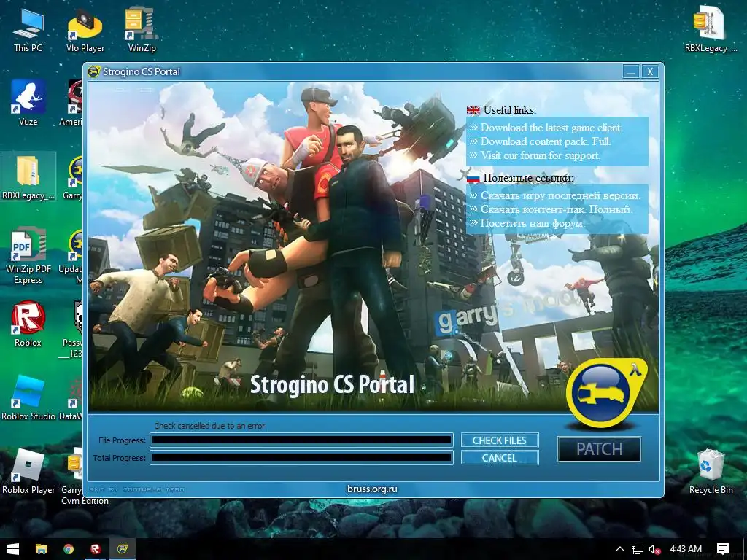Select the Strogino CS Portal taskbar item
This screenshot has width=747, height=560.
pyautogui.click(x=123, y=549)
